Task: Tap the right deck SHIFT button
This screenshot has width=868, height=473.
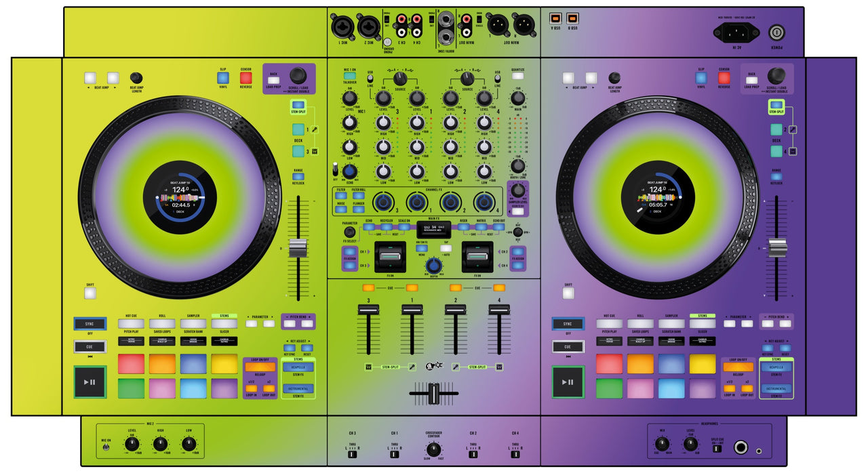Action: pos(568,293)
